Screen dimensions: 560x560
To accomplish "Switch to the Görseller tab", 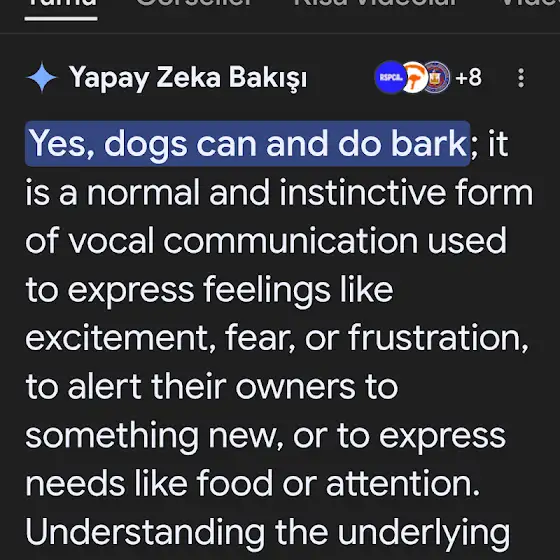I will (x=195, y=3).
